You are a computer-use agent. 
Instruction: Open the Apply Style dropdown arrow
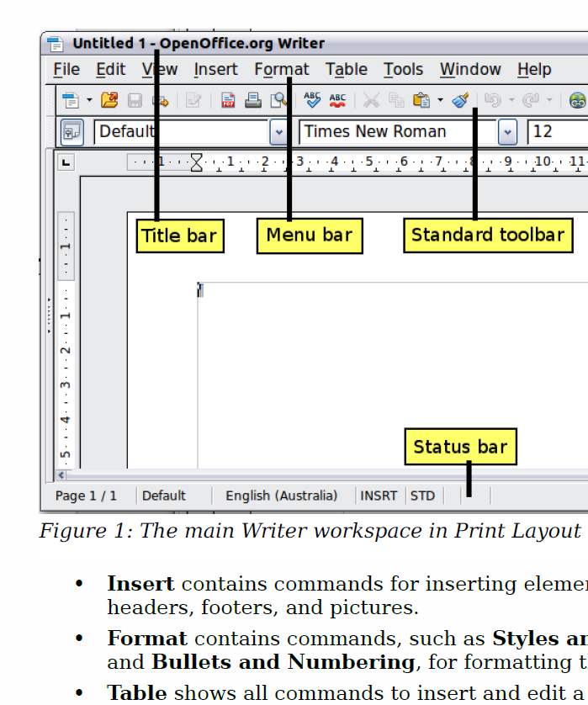278,132
